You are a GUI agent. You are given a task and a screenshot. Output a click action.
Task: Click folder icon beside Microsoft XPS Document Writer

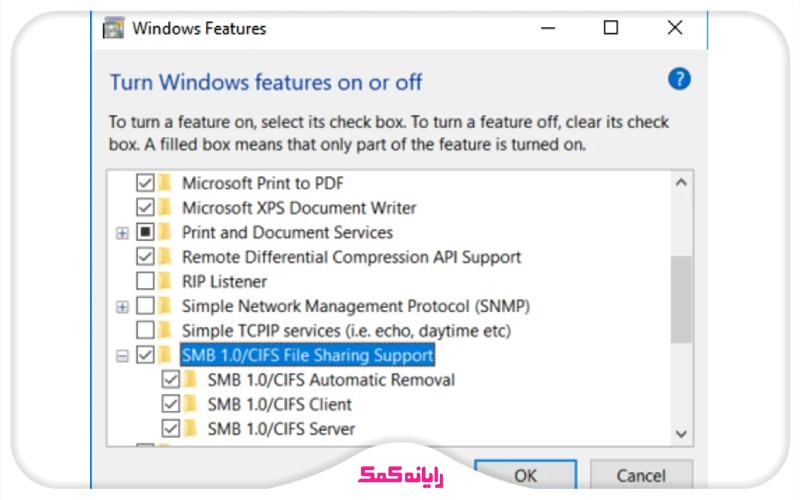tap(164, 208)
